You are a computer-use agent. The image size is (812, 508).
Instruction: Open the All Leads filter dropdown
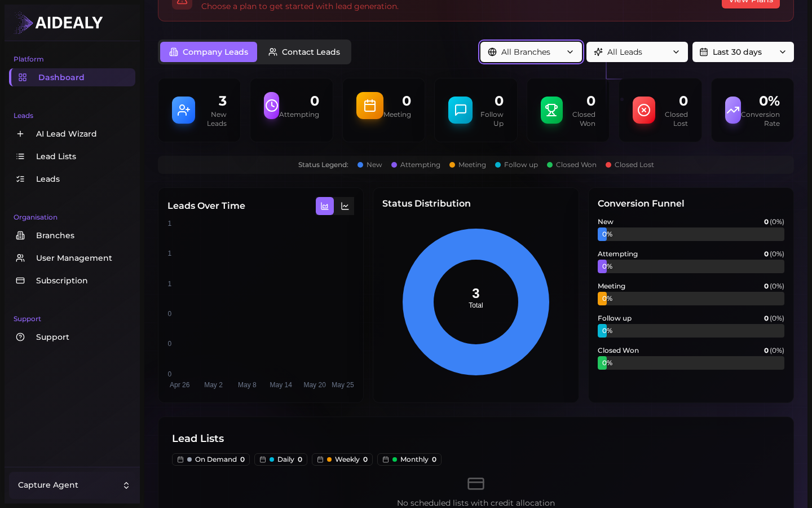coord(637,52)
